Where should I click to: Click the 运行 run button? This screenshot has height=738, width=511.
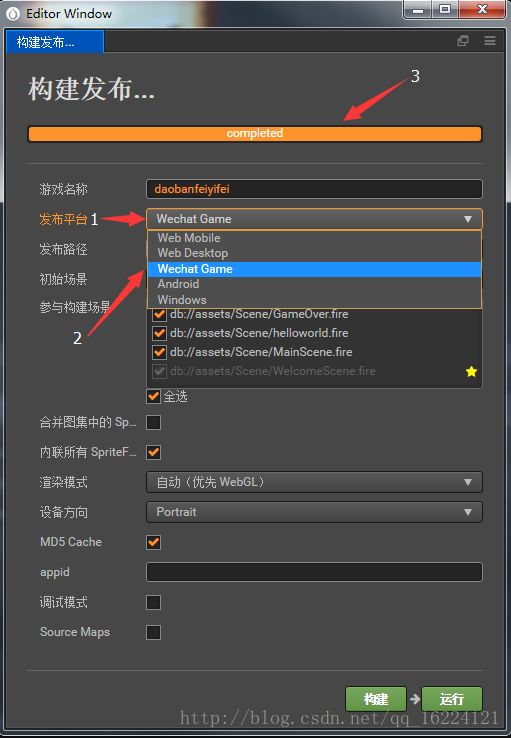pyautogui.click(x=452, y=699)
